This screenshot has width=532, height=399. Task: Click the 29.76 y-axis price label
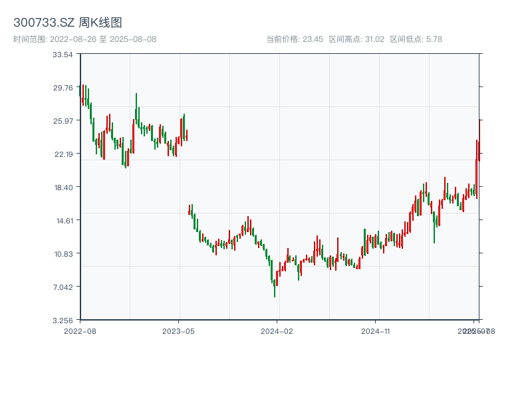coord(63,88)
